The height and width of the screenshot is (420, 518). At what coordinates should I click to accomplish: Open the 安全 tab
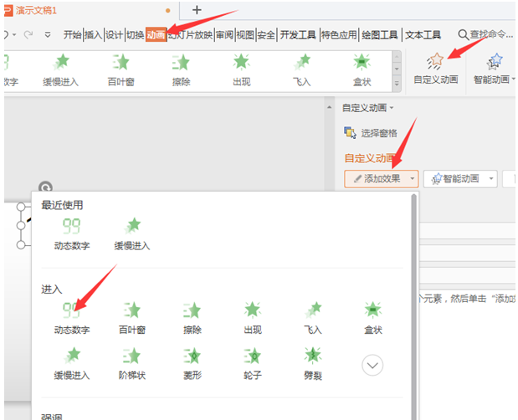pyautogui.click(x=266, y=34)
